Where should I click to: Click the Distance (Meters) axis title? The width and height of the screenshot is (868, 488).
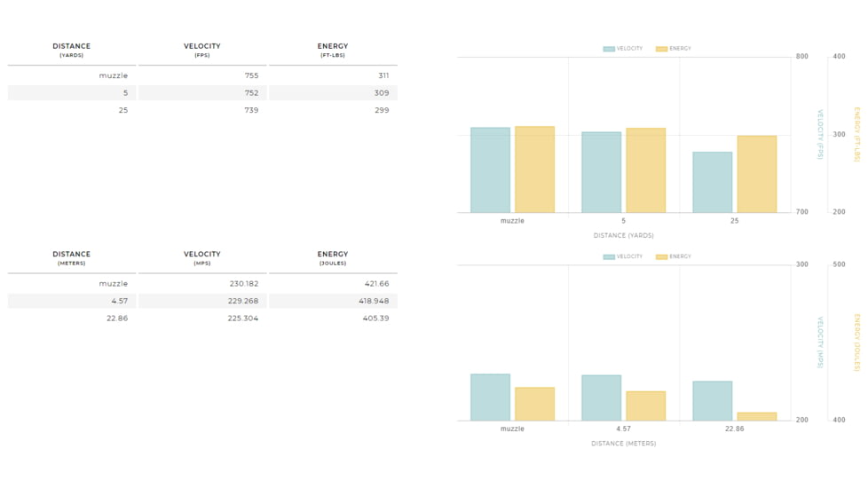click(623, 443)
